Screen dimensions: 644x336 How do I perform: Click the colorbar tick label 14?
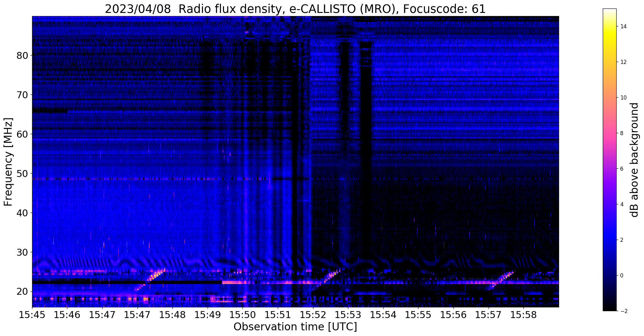click(x=623, y=26)
